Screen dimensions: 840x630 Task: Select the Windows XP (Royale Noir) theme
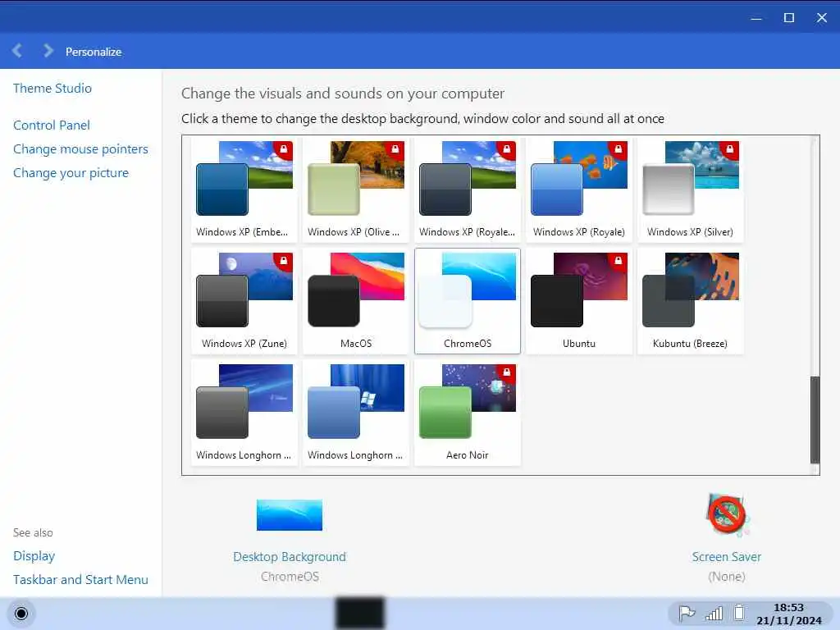(x=467, y=189)
